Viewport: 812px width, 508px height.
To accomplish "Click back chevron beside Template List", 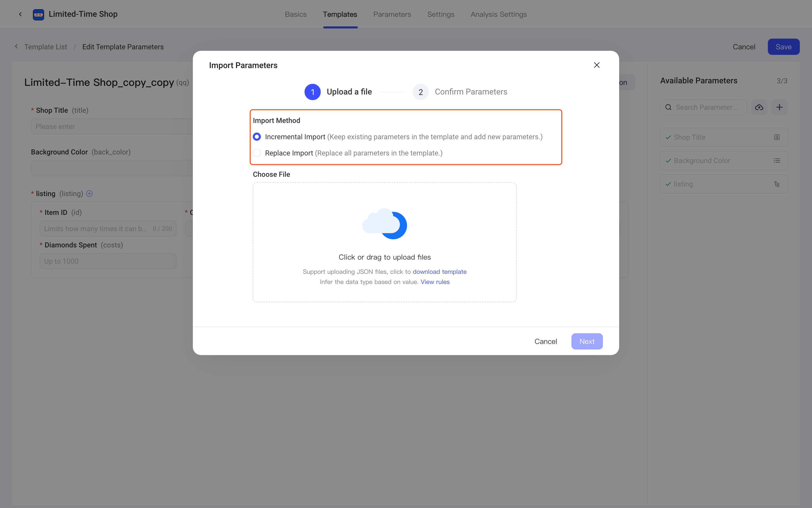I will coord(16,46).
